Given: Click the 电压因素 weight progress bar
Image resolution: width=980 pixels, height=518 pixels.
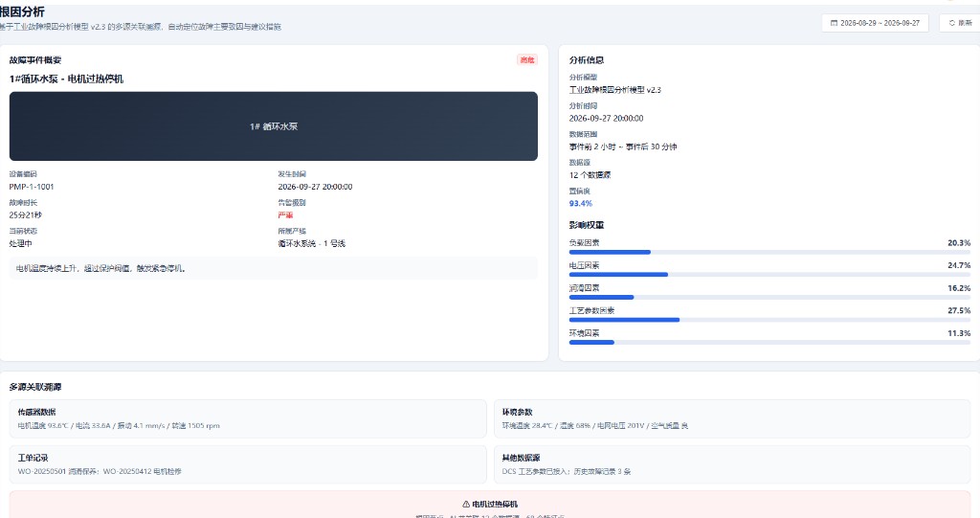Looking at the screenshot, I should pyautogui.click(x=769, y=275).
